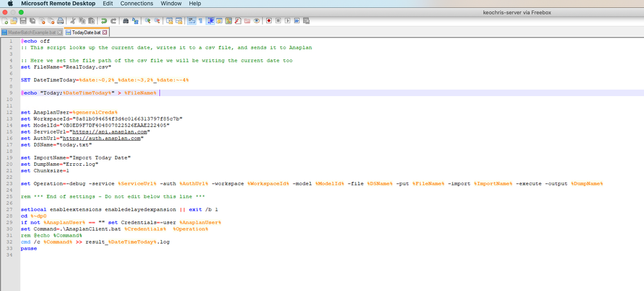The image size is (644, 291).
Task: Click the Close document toolbar icon
Action: (x=41, y=21)
